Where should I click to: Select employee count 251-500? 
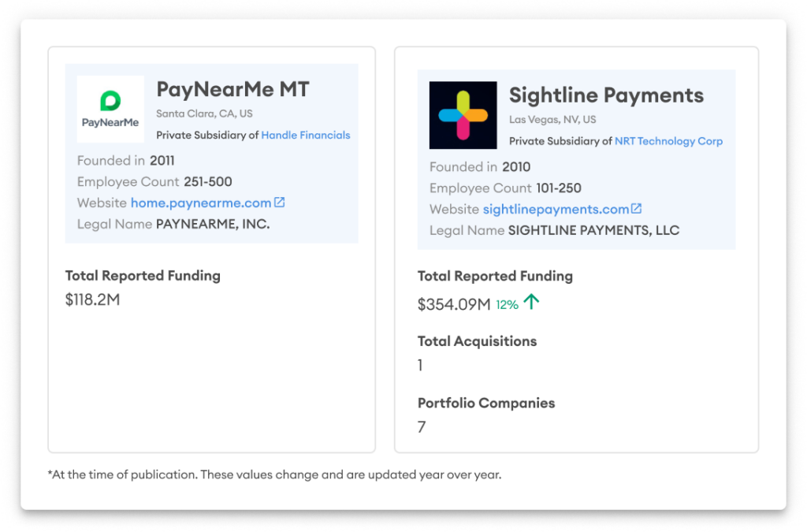coord(208,181)
